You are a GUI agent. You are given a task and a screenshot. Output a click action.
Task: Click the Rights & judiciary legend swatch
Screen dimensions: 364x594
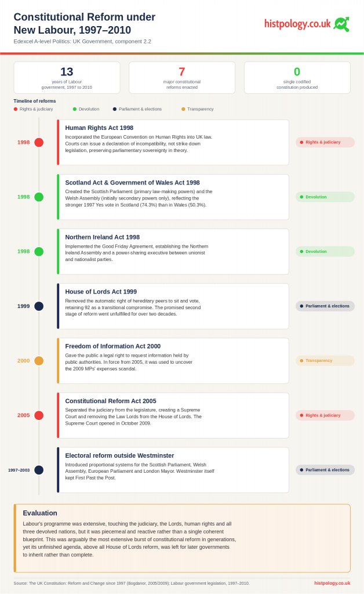tap(16, 109)
